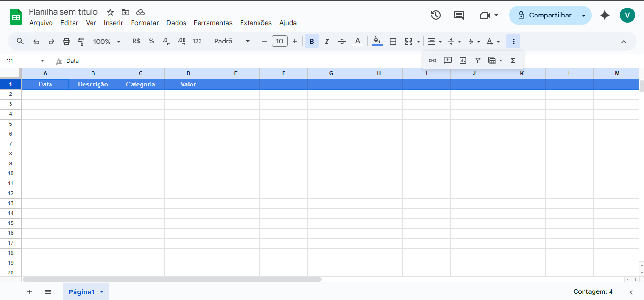The height and width of the screenshot is (300, 644).
Task: Open the fill color picker
Action: click(377, 42)
